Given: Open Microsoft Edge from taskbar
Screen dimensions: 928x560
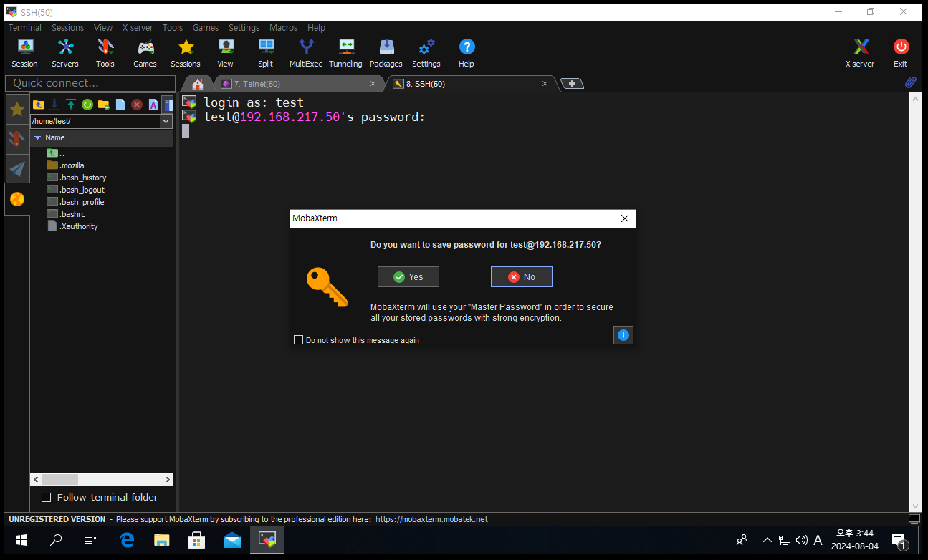Looking at the screenshot, I should coord(127,540).
